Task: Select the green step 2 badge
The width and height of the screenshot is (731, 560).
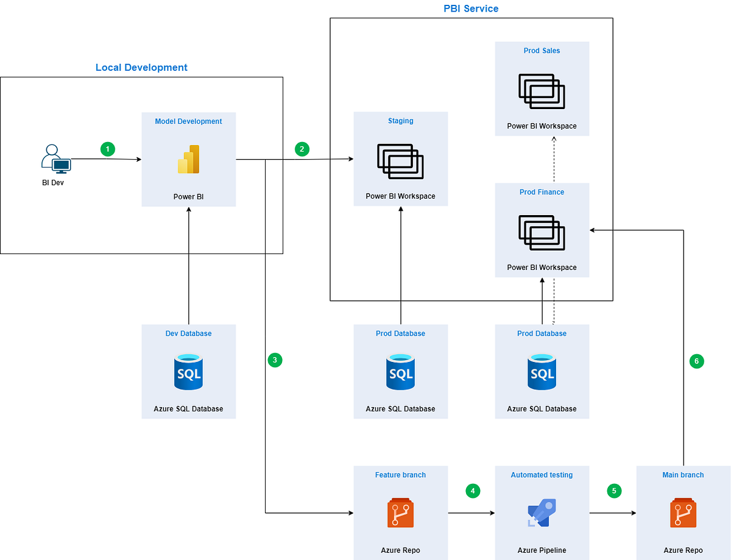Action: click(x=302, y=149)
